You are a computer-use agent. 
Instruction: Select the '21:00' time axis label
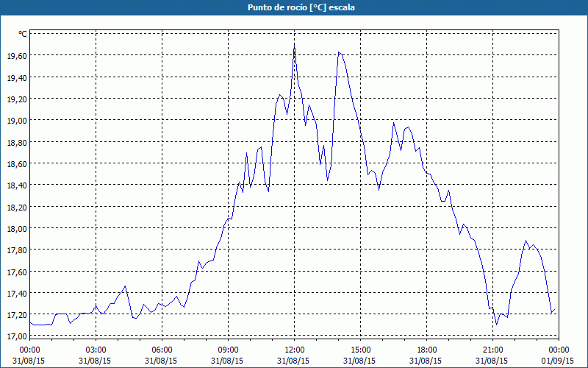(x=492, y=350)
